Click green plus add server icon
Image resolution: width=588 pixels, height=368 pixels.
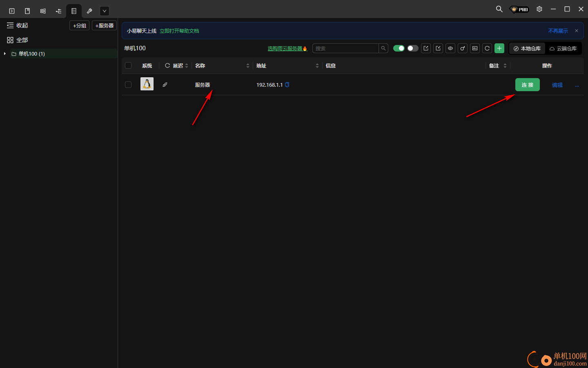coord(499,48)
